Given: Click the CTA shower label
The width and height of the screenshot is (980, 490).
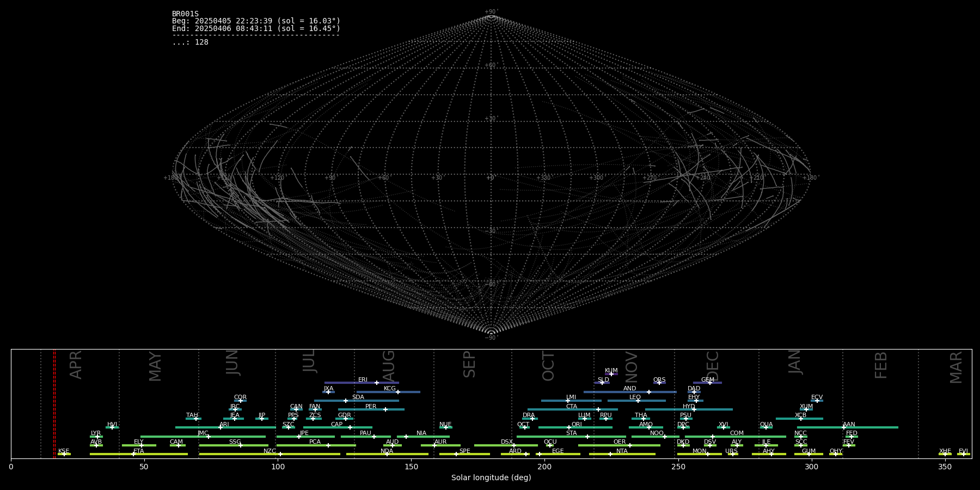Looking at the screenshot, I should tap(571, 407).
